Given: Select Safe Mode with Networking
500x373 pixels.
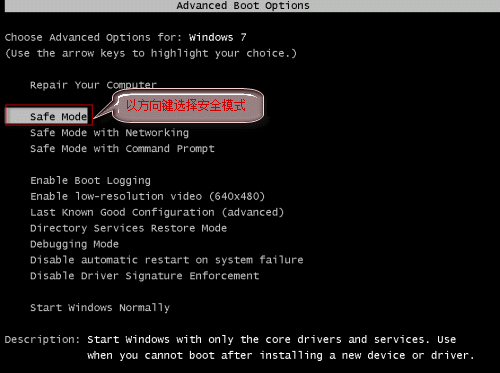Looking at the screenshot, I should pyautogui.click(x=109, y=133).
